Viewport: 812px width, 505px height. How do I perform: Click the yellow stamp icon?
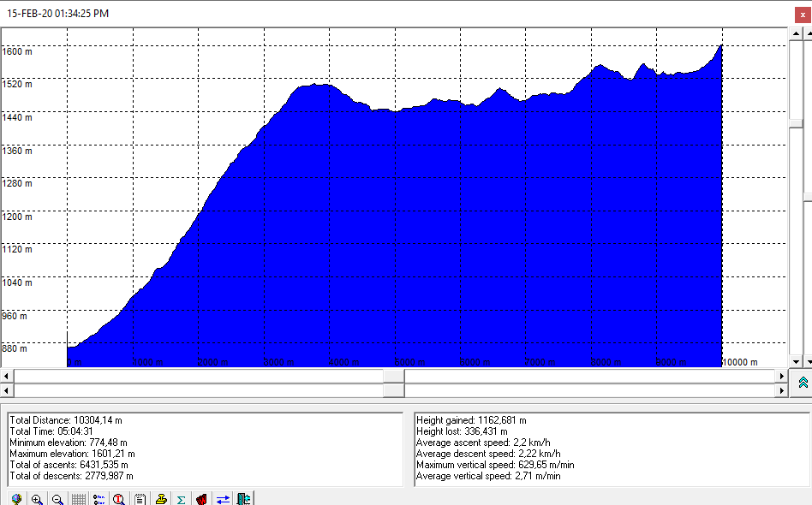[161, 499]
